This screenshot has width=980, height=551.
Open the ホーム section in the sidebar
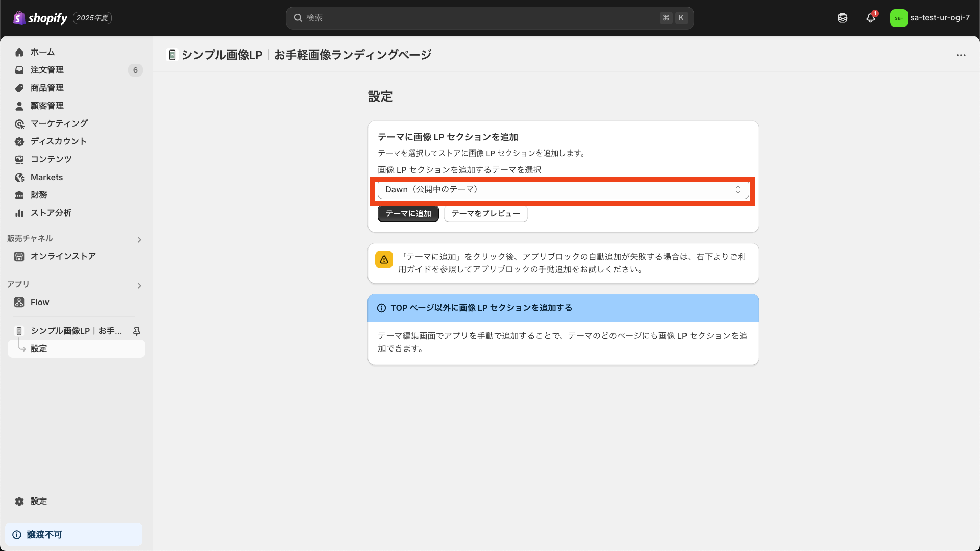point(43,52)
